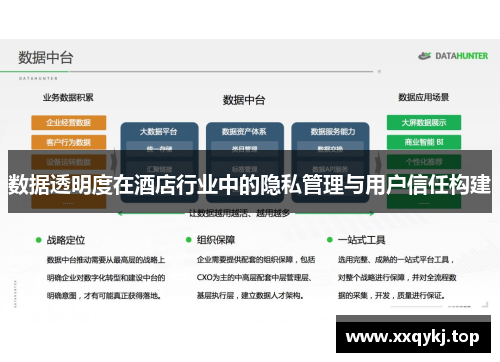Select the line 对整个战略进行保障,并对全流程数
This screenshot has height=362, width=500.
(397, 278)
